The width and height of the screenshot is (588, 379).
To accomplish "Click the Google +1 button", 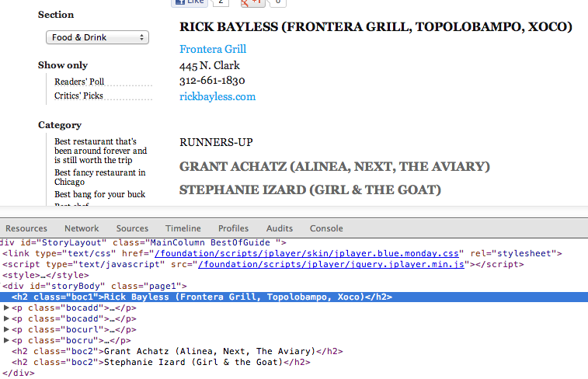I will point(253,2).
